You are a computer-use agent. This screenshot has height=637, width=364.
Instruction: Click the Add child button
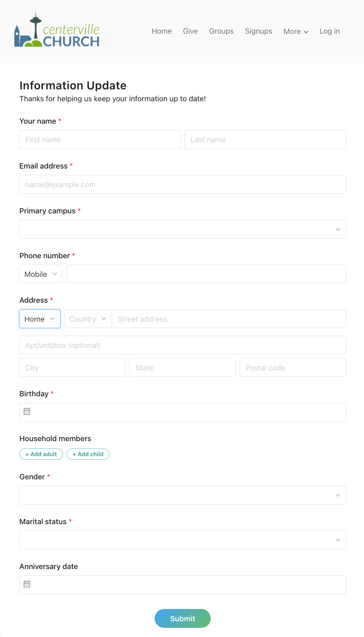88,454
